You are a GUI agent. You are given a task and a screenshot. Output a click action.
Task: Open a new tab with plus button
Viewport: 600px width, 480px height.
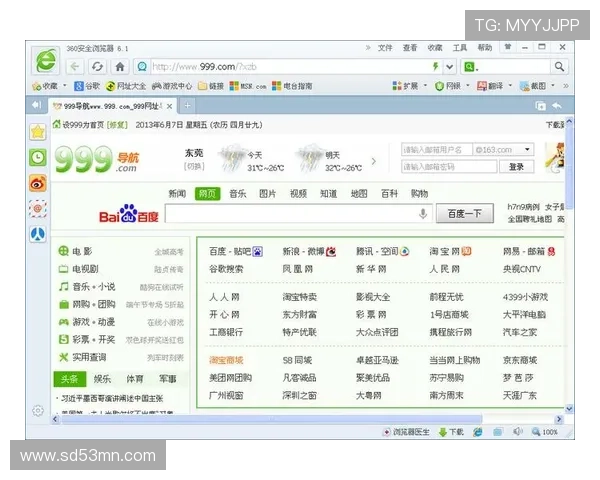point(187,106)
